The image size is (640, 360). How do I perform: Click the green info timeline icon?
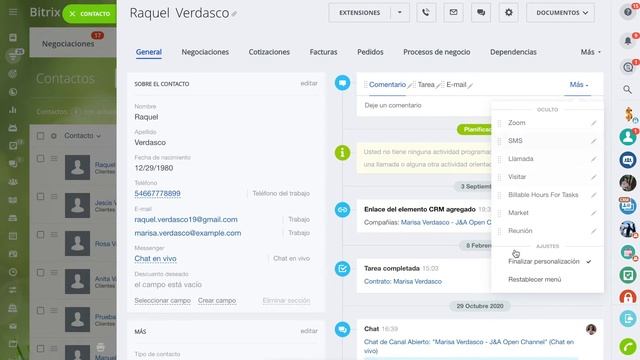point(342,153)
